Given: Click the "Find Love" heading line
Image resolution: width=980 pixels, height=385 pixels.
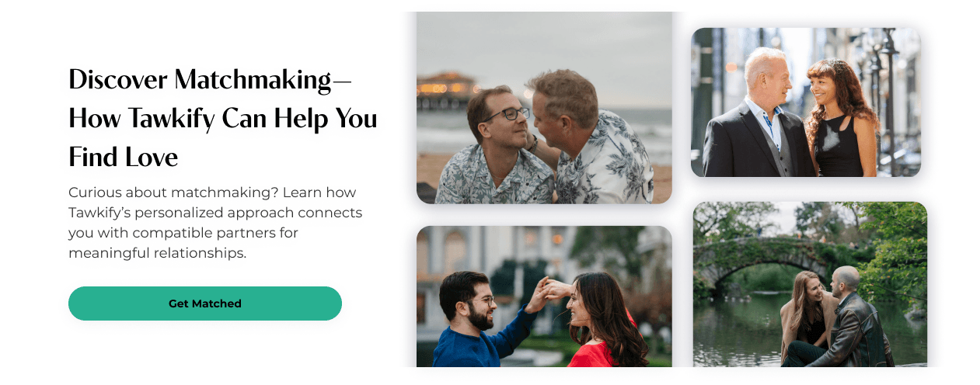Looking at the screenshot, I should tap(124, 157).
